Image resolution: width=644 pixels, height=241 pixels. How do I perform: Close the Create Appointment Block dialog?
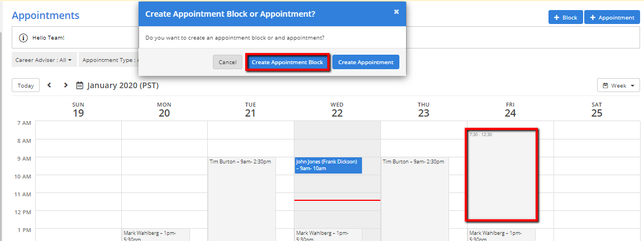(396, 12)
